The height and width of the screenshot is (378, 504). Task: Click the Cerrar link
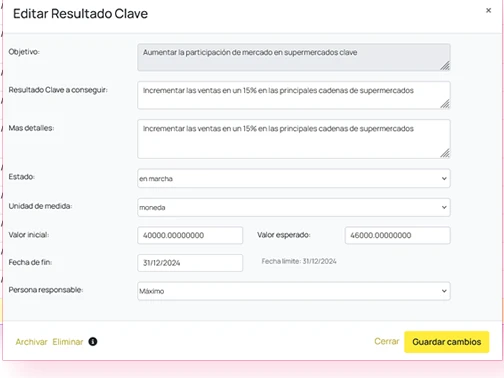coord(387,341)
